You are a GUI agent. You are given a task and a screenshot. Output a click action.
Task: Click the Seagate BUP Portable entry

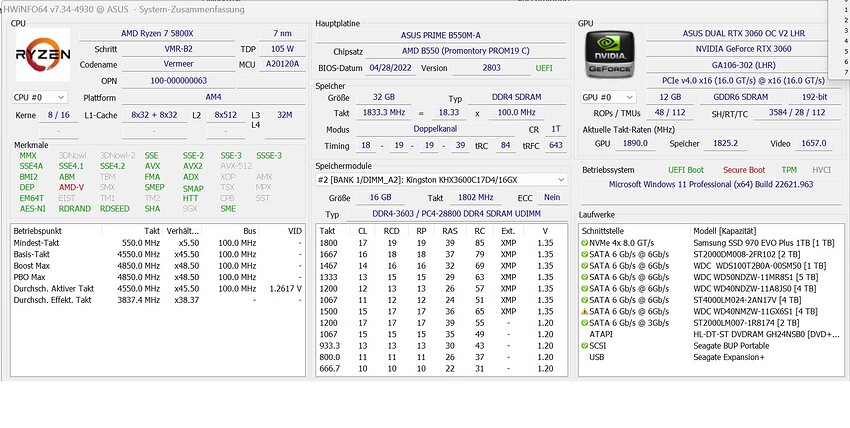pos(731,346)
